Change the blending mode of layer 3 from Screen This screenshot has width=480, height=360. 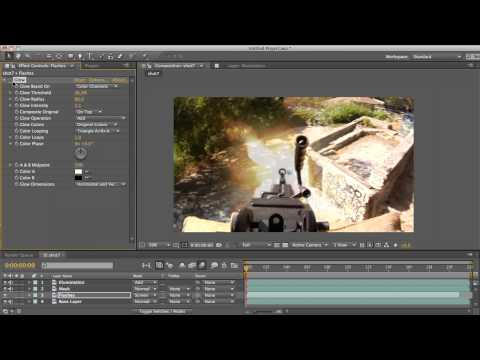(x=145, y=295)
